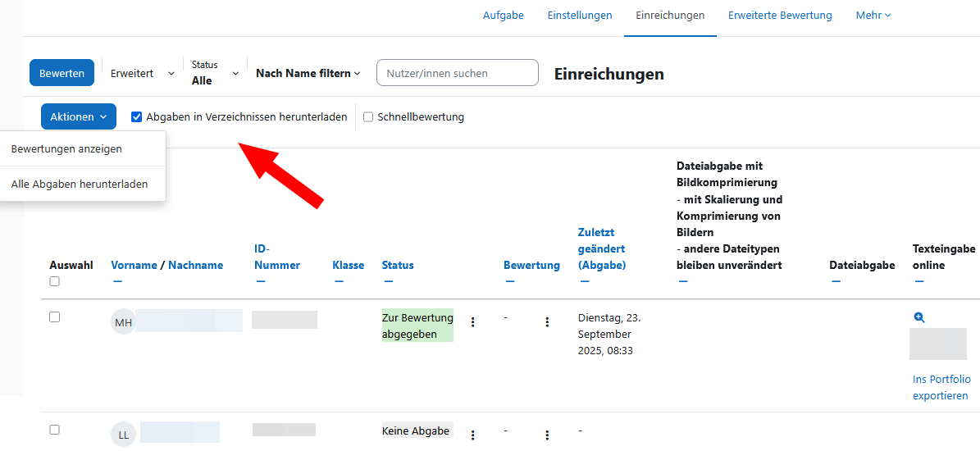The height and width of the screenshot is (451, 980).
Task: Collapse the Dateiabgabe column with the dash icon
Action: 836,282
